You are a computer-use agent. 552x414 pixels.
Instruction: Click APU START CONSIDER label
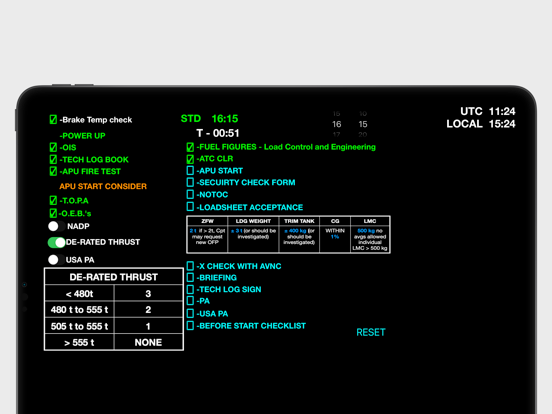(x=103, y=186)
